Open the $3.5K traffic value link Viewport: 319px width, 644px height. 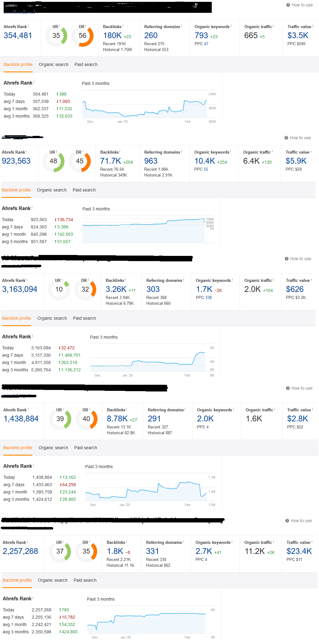pyautogui.click(x=298, y=35)
